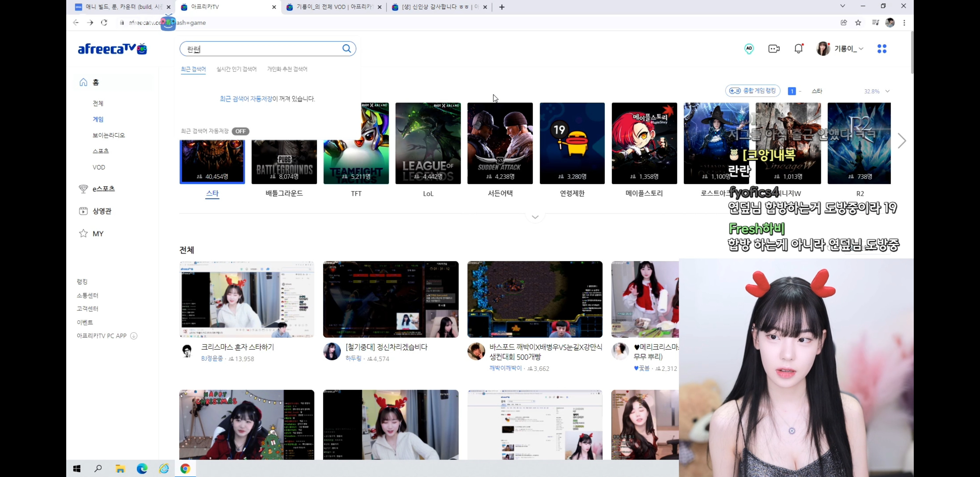The width and height of the screenshot is (980, 477).
Task: Open Chrome tab search dropdown
Action: [842, 6]
